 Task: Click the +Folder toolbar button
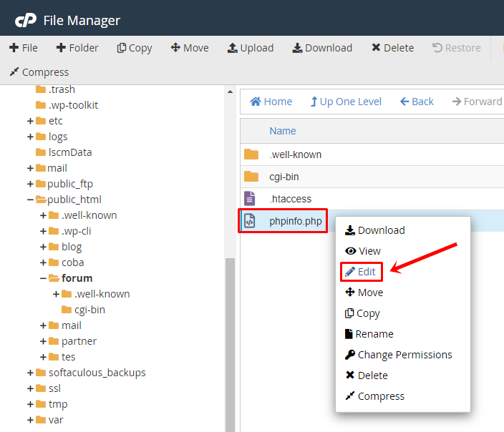click(x=77, y=48)
